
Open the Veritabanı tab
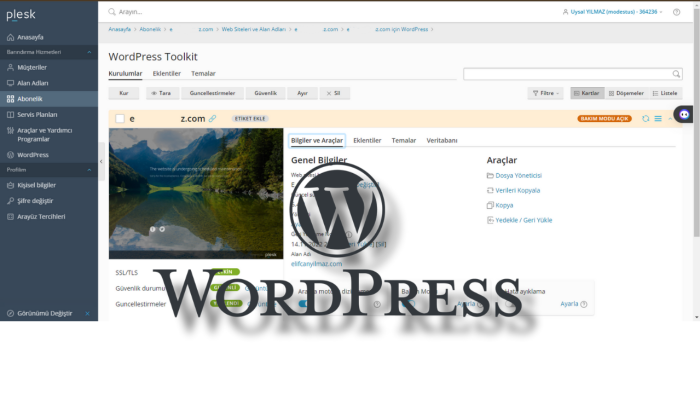[x=442, y=141]
